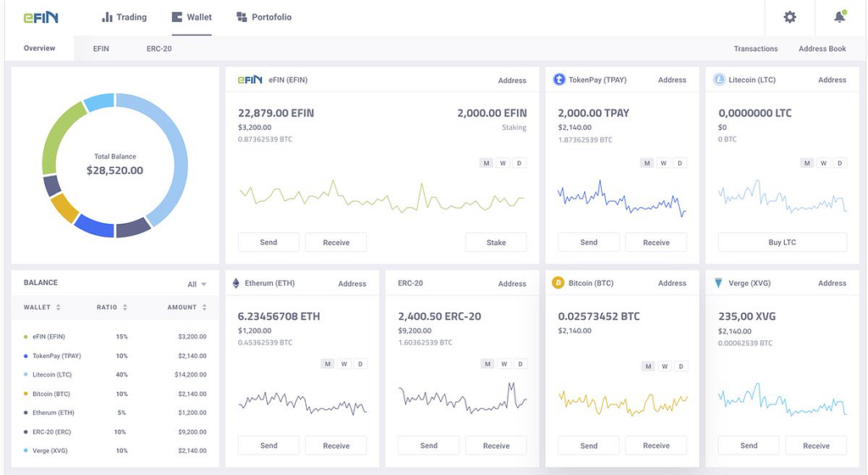Expand the All balance filter dropdown
This screenshot has height=475, width=868.
click(x=197, y=284)
